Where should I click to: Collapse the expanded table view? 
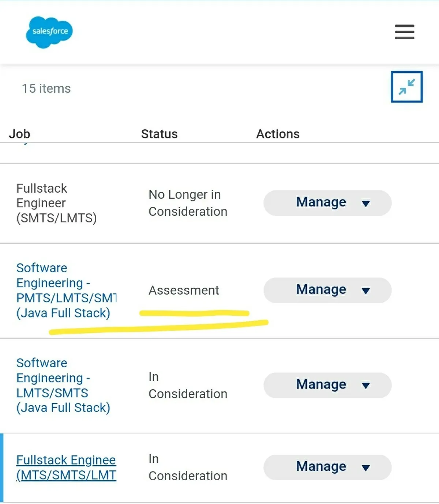coord(406,87)
